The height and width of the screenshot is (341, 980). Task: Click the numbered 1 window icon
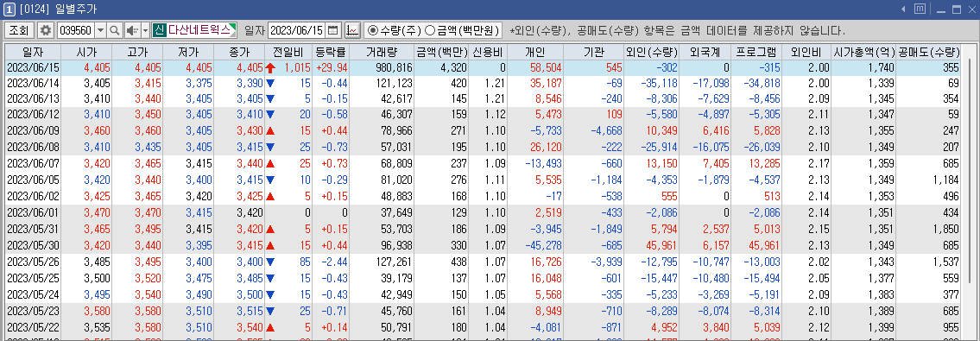point(9,9)
